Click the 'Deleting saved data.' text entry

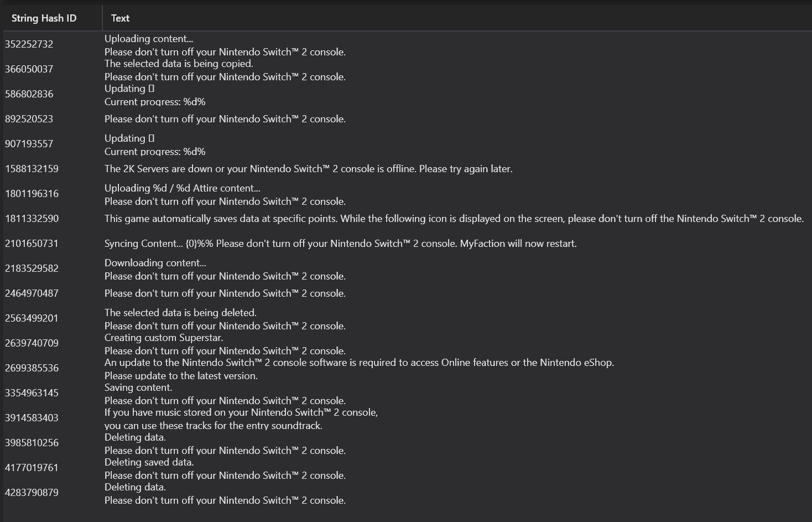point(149,462)
